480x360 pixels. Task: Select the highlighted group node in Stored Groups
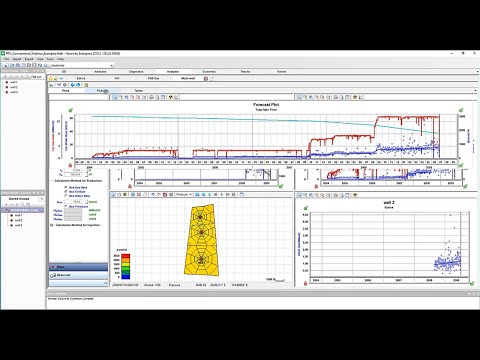[23, 210]
